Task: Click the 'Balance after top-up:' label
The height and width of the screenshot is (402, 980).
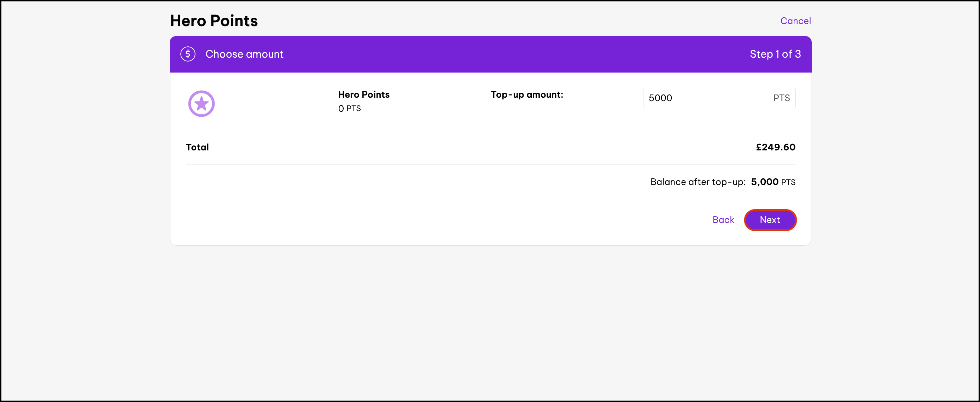Action: coord(698,182)
